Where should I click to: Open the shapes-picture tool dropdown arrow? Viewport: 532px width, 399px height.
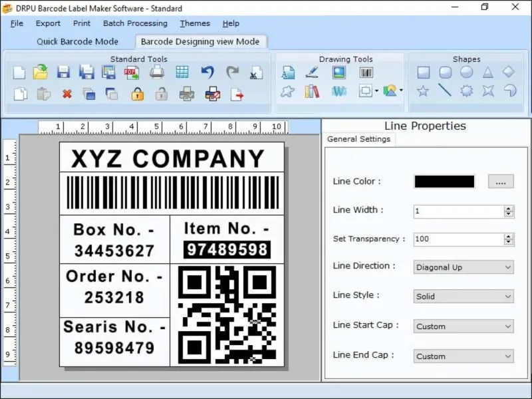point(401,90)
